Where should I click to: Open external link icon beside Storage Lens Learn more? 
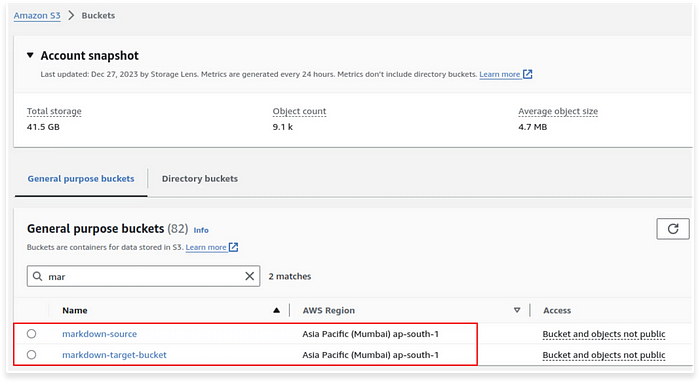(528, 74)
